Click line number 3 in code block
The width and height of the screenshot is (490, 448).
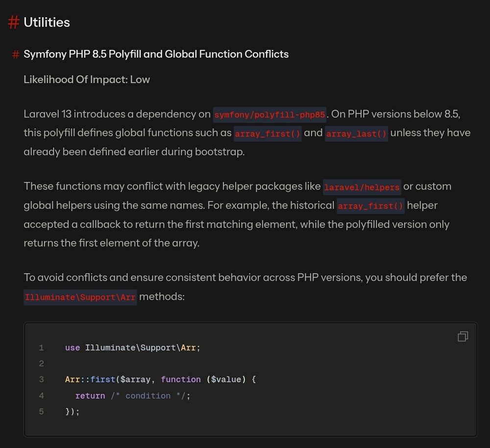pyautogui.click(x=42, y=379)
